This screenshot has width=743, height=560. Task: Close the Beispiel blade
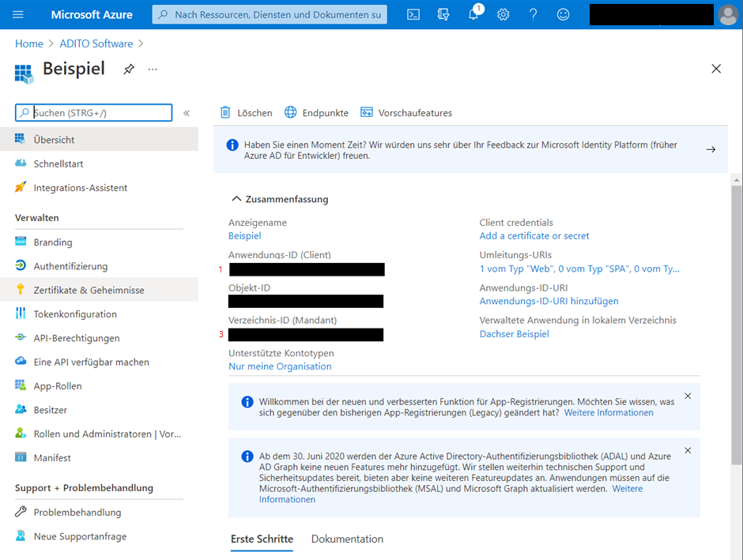[x=716, y=69]
